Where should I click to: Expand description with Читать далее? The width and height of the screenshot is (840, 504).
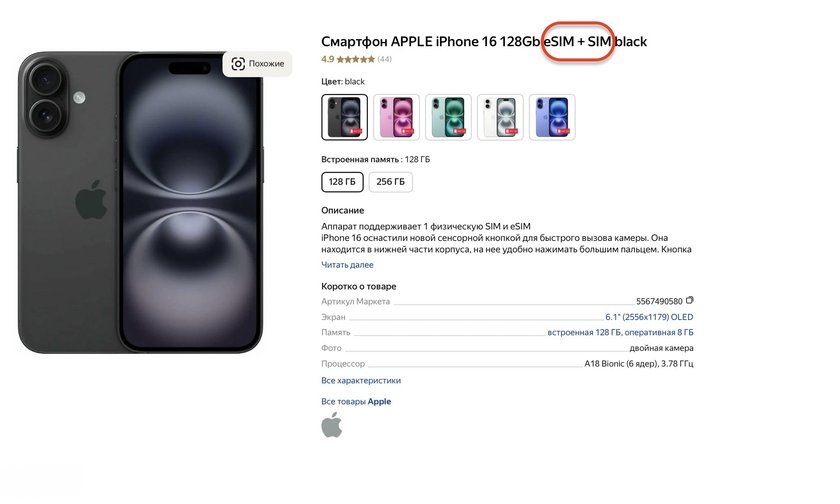347,265
